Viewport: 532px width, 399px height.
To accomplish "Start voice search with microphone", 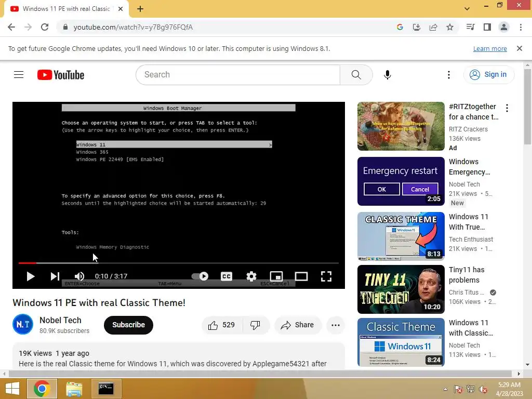I will pos(388,75).
